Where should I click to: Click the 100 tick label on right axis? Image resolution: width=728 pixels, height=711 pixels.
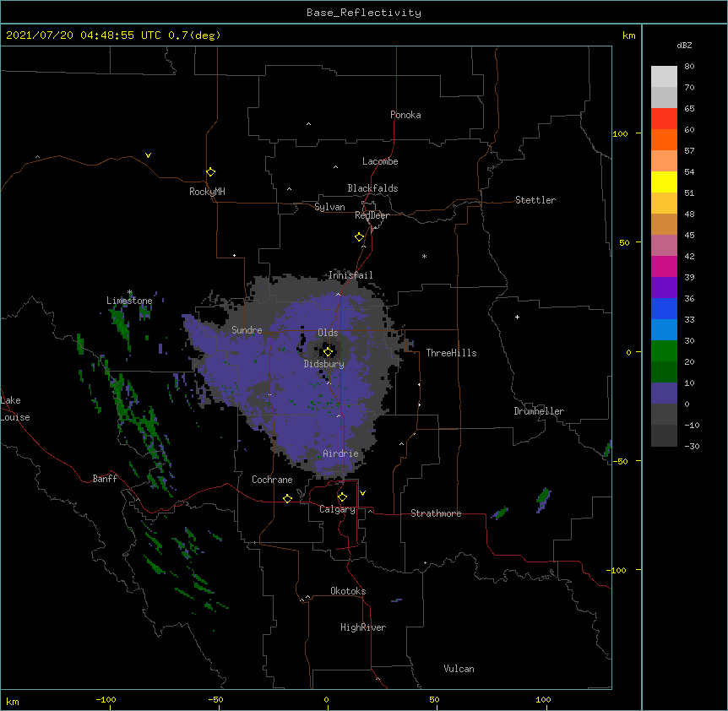(x=620, y=133)
